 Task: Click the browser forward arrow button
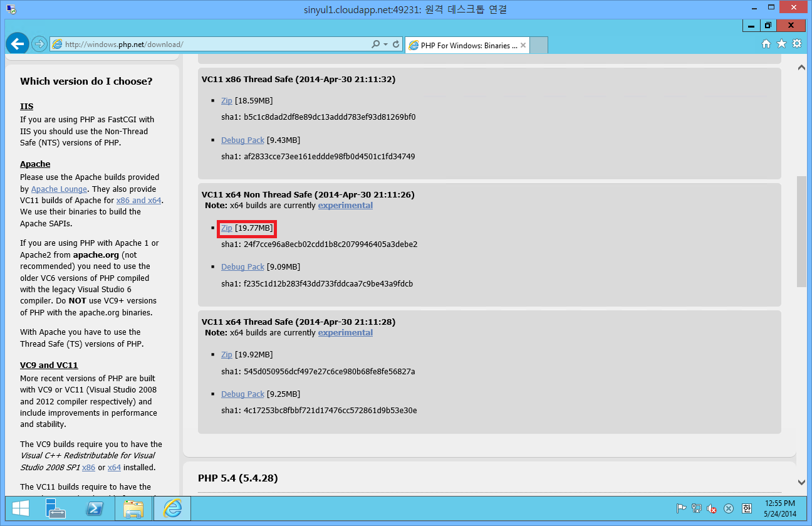pos(39,44)
